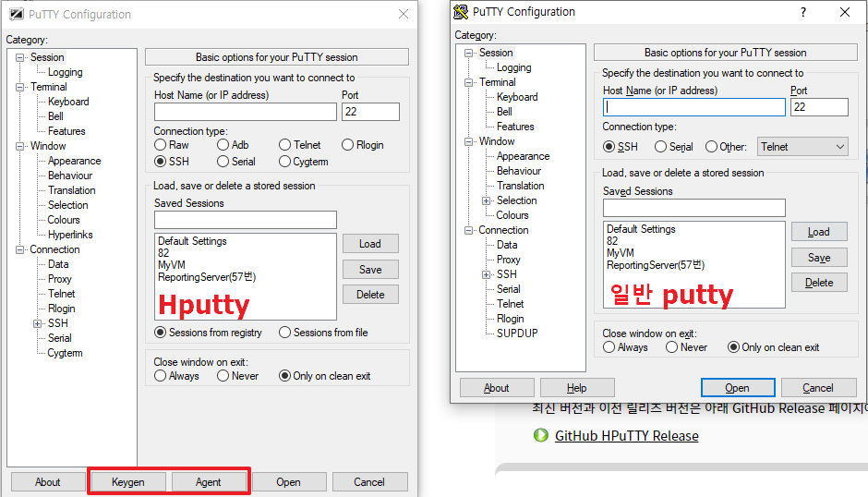Select Raw connection type in HPuTTY
The height and width of the screenshot is (497, 868).
click(x=160, y=145)
